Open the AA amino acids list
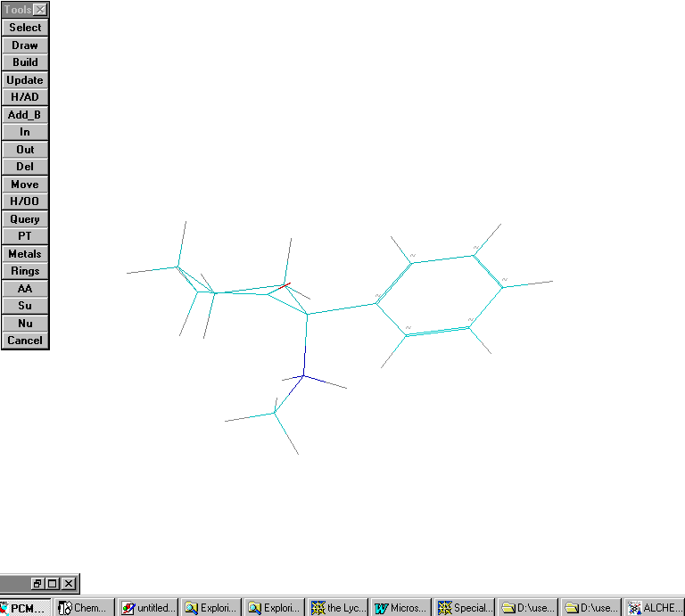This screenshot has height=616, width=685. pos(25,289)
